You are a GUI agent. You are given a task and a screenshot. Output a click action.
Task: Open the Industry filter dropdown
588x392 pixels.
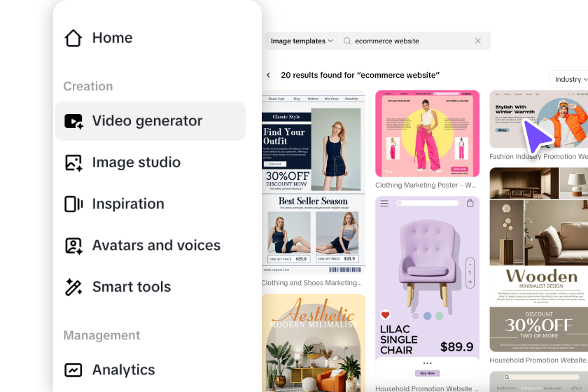pos(569,79)
